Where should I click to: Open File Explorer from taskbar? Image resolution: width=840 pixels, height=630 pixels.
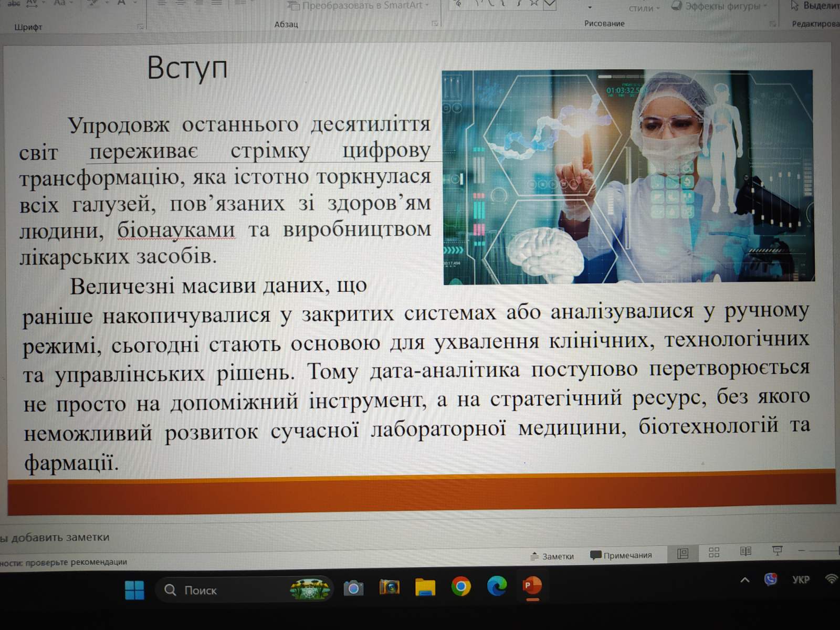pos(425,587)
